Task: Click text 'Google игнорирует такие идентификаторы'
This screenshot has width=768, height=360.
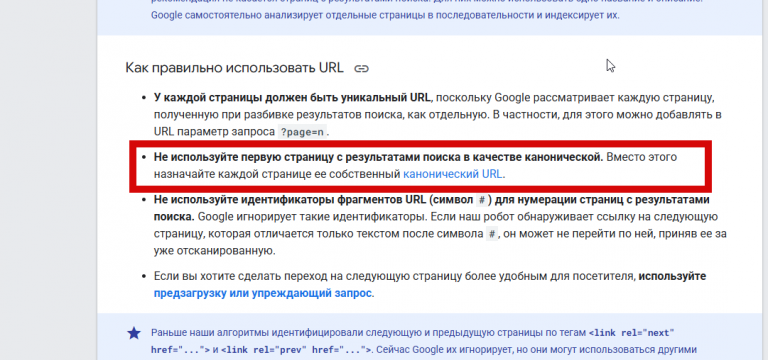Action: tap(311, 217)
